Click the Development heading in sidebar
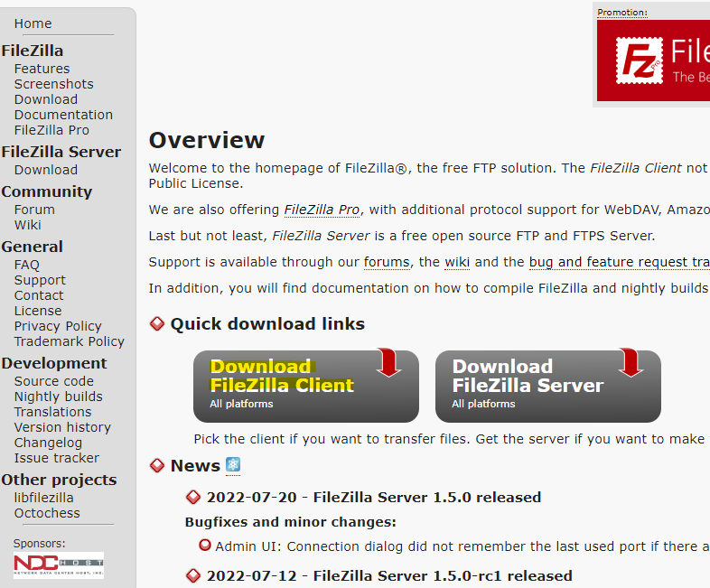710x588 pixels. click(x=54, y=363)
